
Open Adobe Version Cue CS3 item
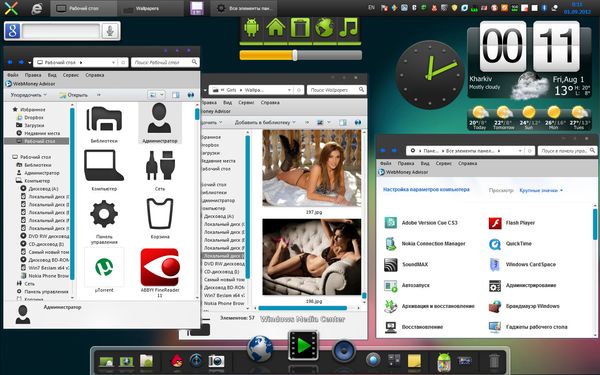click(x=421, y=223)
